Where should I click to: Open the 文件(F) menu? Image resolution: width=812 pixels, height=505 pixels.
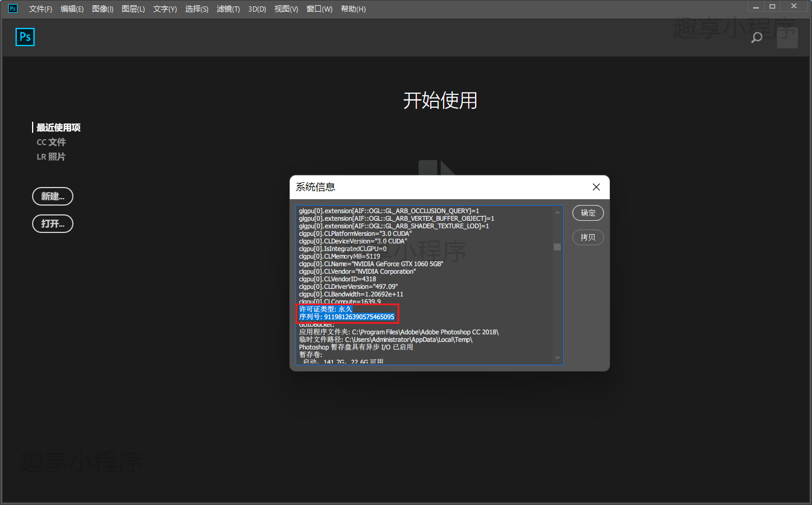(x=41, y=9)
